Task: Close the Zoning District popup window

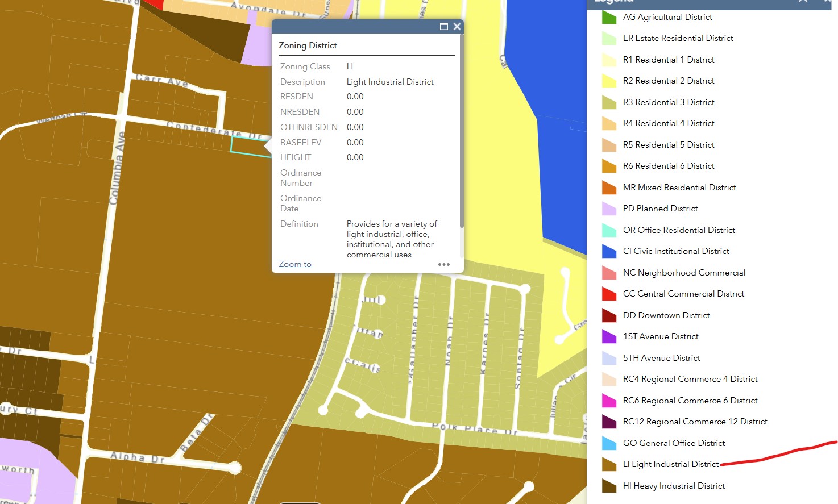Action: point(457,27)
